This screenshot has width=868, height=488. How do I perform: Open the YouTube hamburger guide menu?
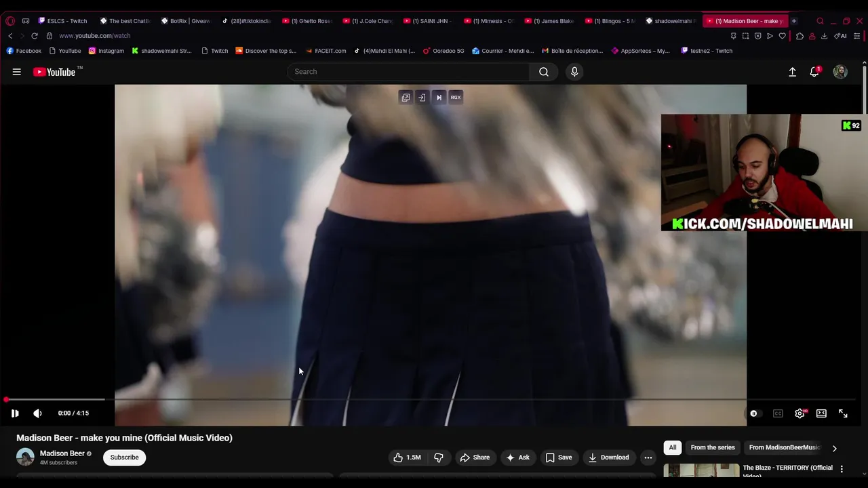coord(16,72)
